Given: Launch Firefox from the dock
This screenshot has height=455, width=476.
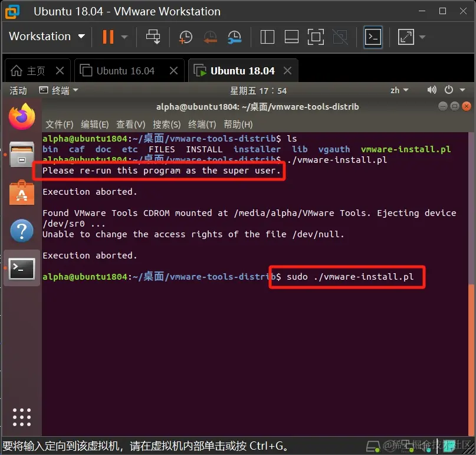Looking at the screenshot, I should (x=22, y=117).
